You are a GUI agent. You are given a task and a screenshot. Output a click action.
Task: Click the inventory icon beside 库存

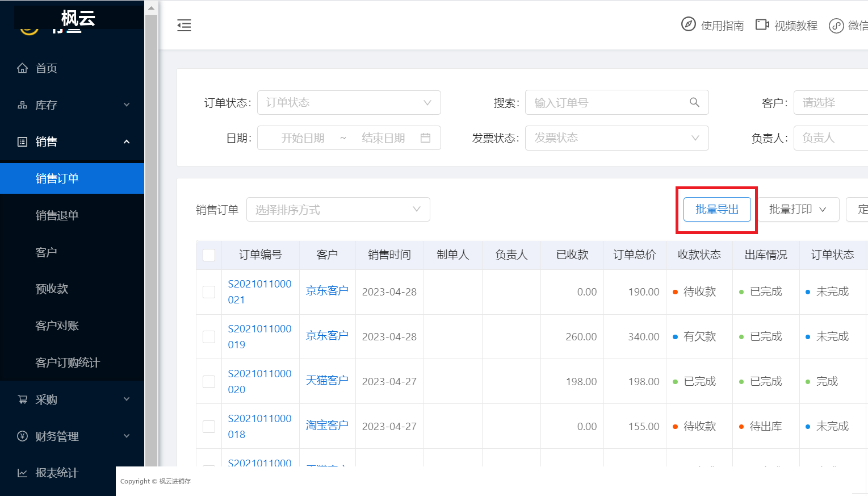pos(22,105)
